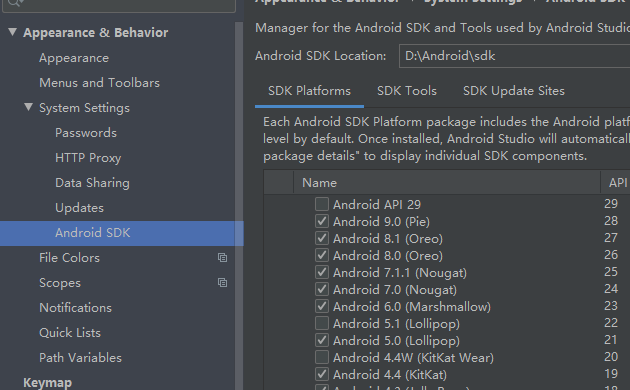Open HTTP Proxy settings
Viewport: 630px width, 390px height.
88,158
